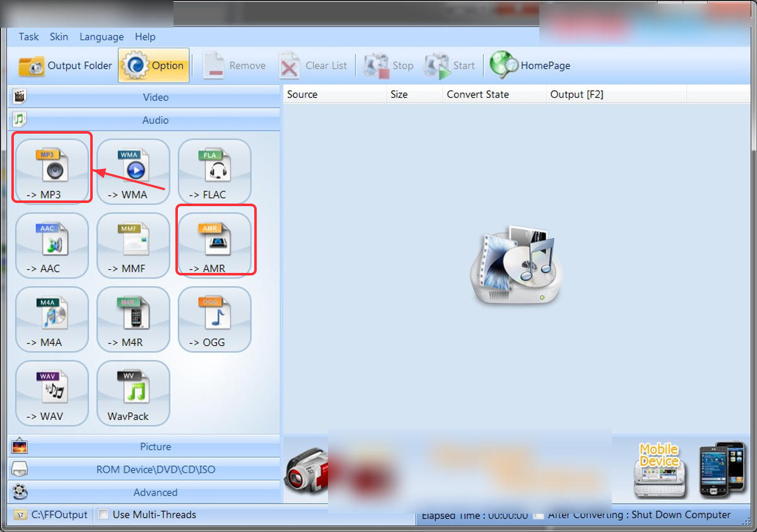Image resolution: width=757 pixels, height=532 pixels.
Task: Open the Skin menu
Action: pyautogui.click(x=59, y=37)
